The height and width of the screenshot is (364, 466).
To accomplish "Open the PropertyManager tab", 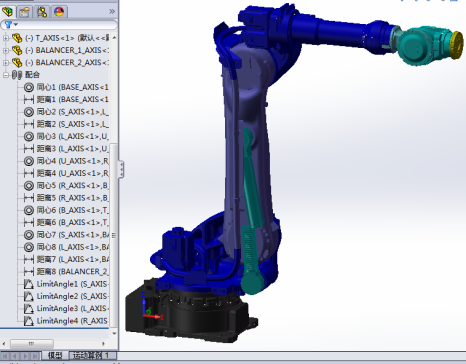I will (x=24, y=12).
